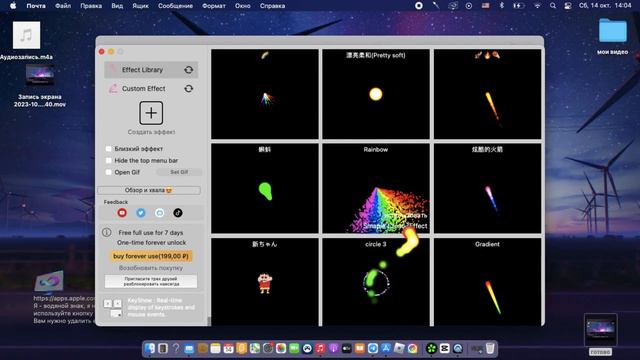The image size is (640, 360).
Task: Select the 炫酷的火箭 effect thumbnail
Action: pos(487,188)
